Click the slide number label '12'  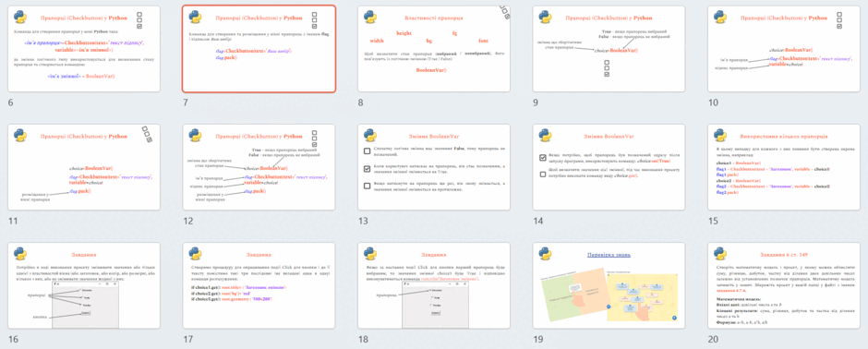click(x=188, y=222)
